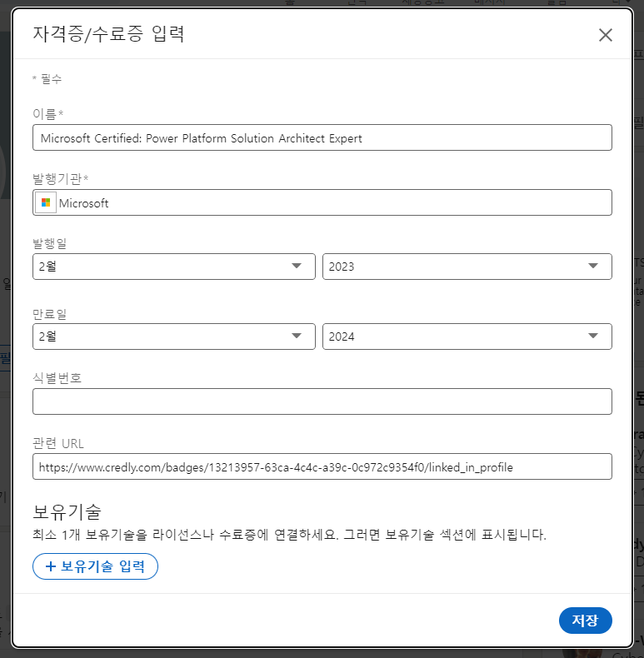Click the 발행일 label
Screen dimensions: 644x658
click(x=49, y=243)
